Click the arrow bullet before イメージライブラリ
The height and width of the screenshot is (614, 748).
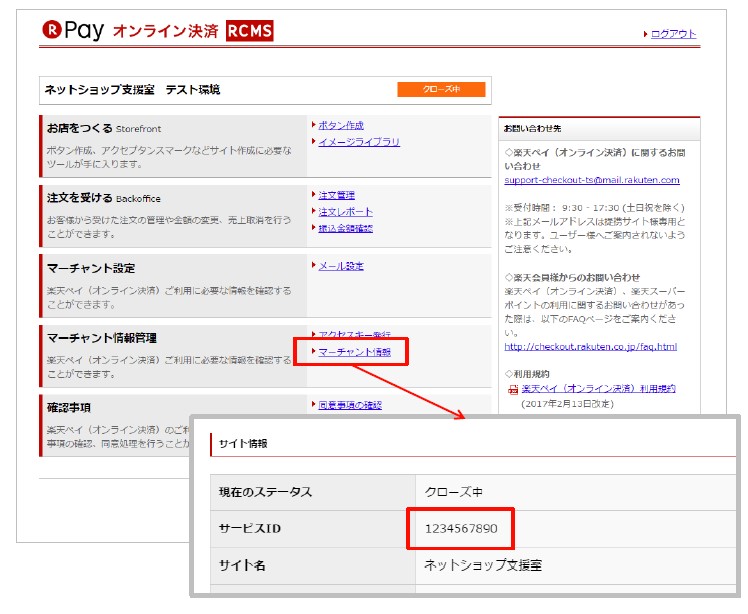point(313,142)
